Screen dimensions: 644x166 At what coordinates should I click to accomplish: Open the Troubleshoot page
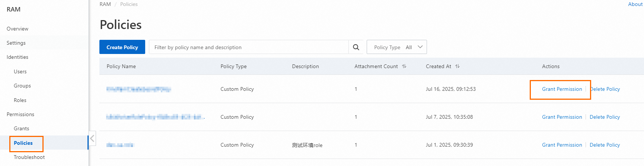[x=29, y=157]
